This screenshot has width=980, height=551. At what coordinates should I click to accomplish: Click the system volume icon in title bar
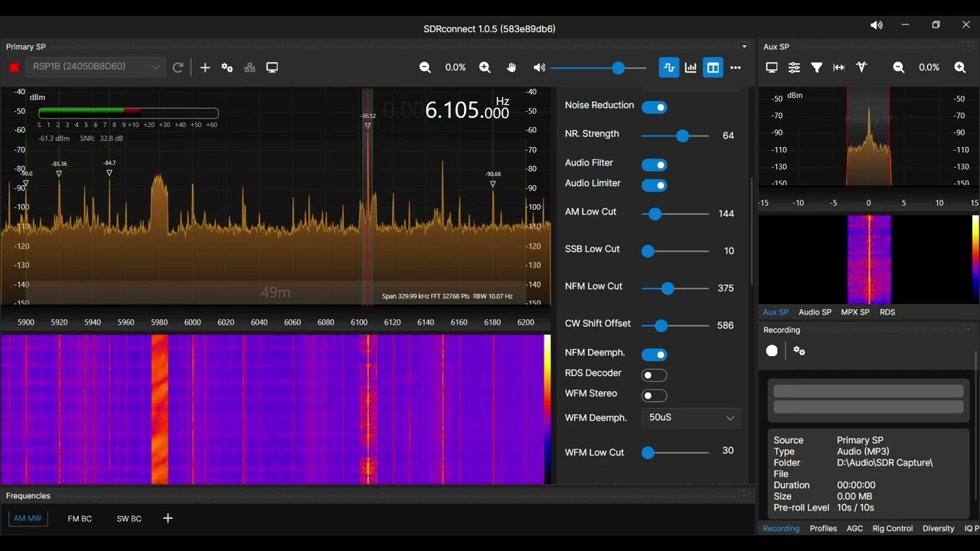[876, 25]
